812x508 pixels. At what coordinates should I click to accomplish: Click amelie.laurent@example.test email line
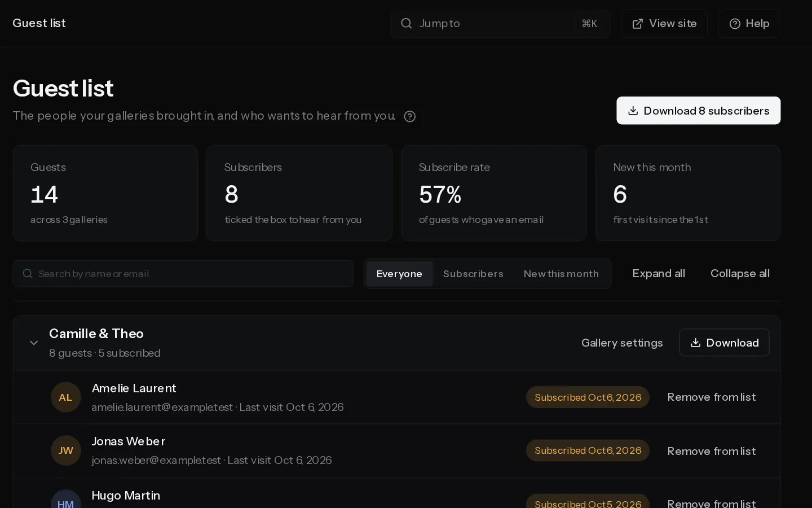click(218, 408)
